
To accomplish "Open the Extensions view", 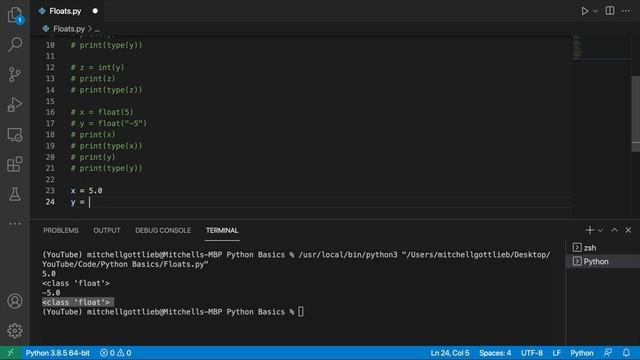I will tap(15, 164).
